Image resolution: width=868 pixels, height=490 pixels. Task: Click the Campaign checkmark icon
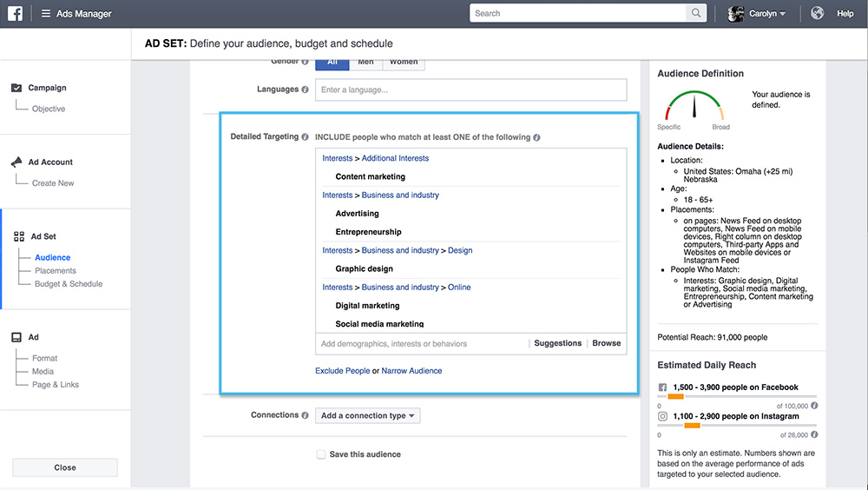16,88
